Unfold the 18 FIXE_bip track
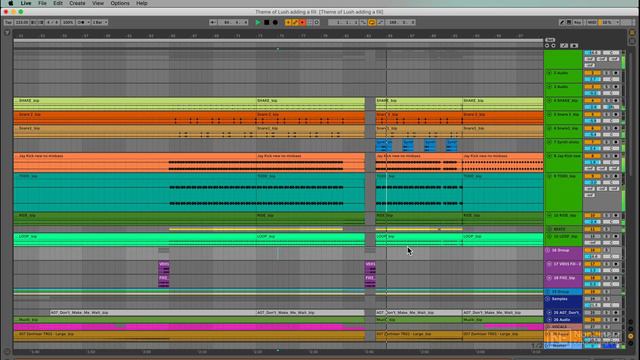Image resolution: width=640 pixels, height=360 pixels. [549, 278]
